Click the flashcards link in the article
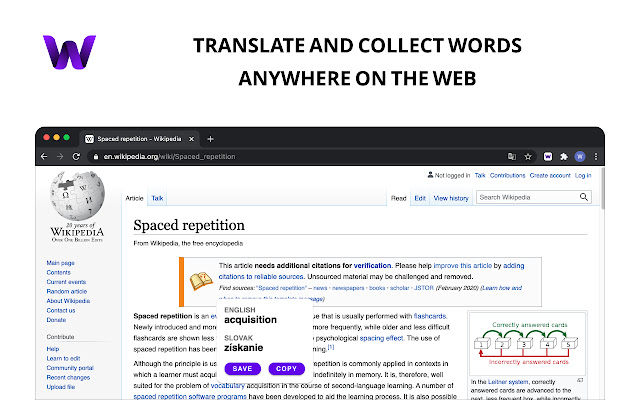This screenshot has height=400, width=640. pyautogui.click(x=430, y=316)
